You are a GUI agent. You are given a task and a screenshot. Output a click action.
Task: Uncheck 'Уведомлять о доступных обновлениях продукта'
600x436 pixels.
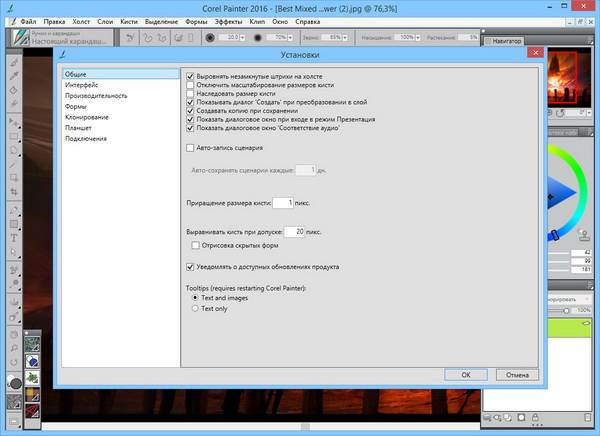(191, 267)
